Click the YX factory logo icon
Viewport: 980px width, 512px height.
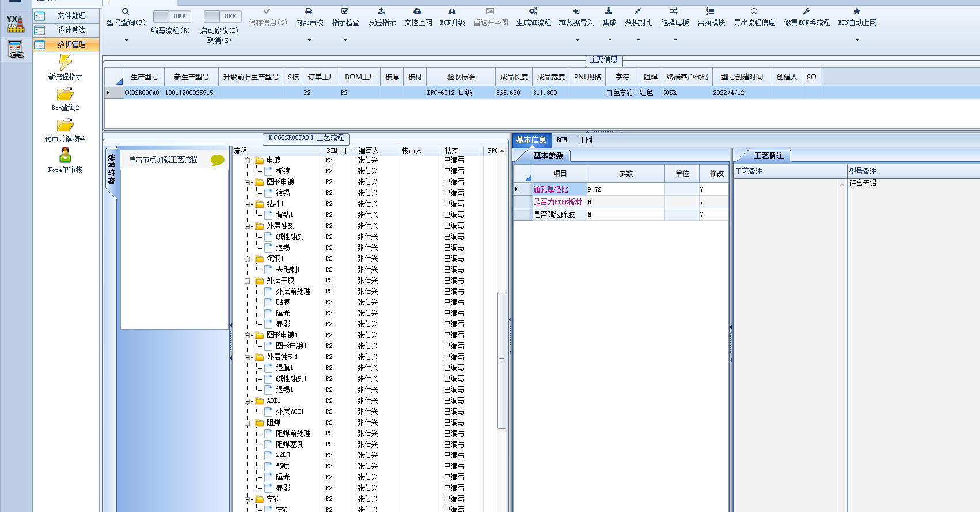coord(16,24)
